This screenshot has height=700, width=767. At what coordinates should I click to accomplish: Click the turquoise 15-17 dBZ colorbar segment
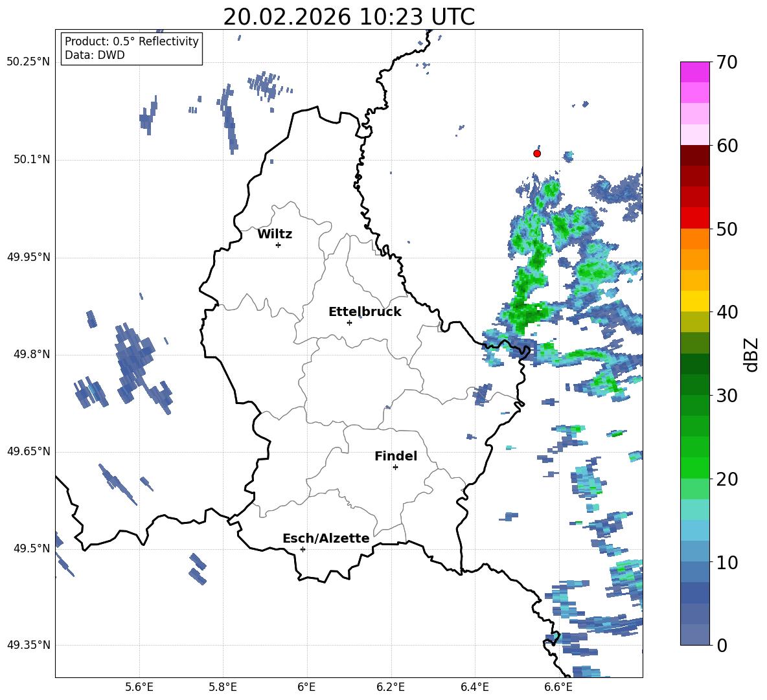click(694, 510)
